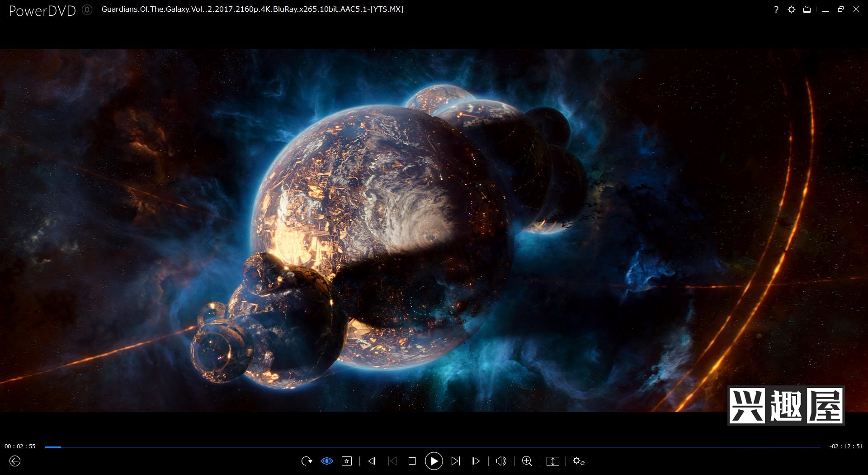
Task: Step forward one frame
Action: [476, 461]
